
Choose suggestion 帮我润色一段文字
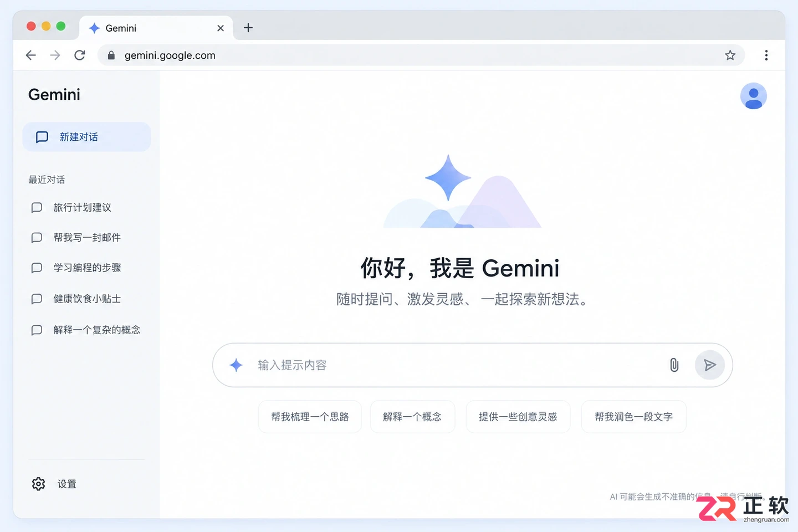pos(633,417)
